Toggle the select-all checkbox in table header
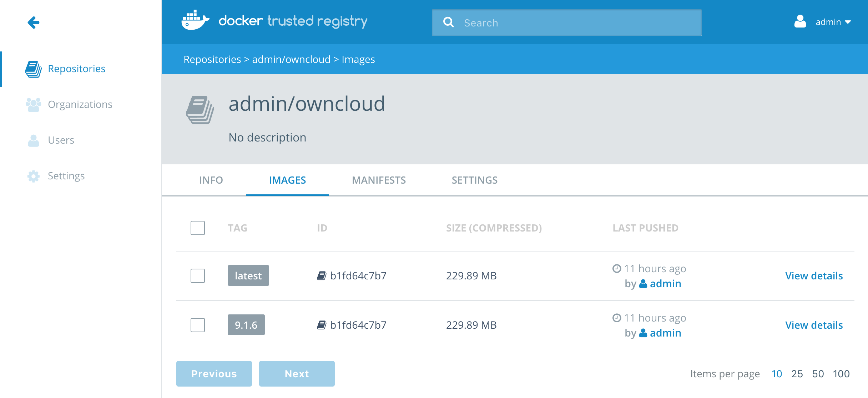This screenshot has height=398, width=868. click(197, 228)
